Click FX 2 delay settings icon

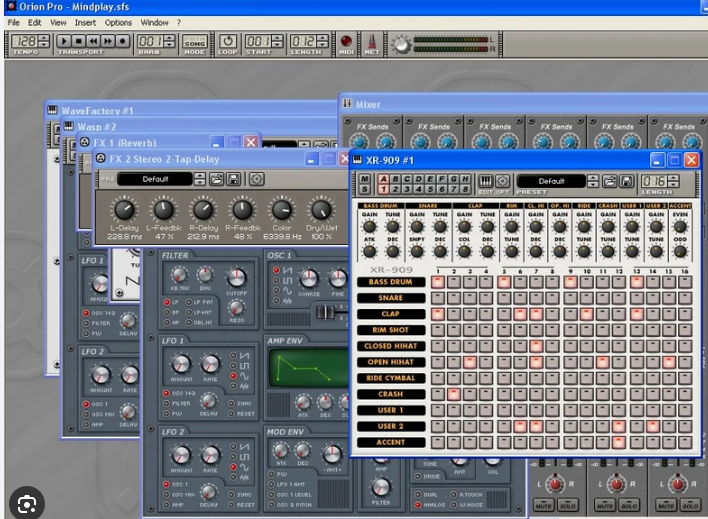256,179
